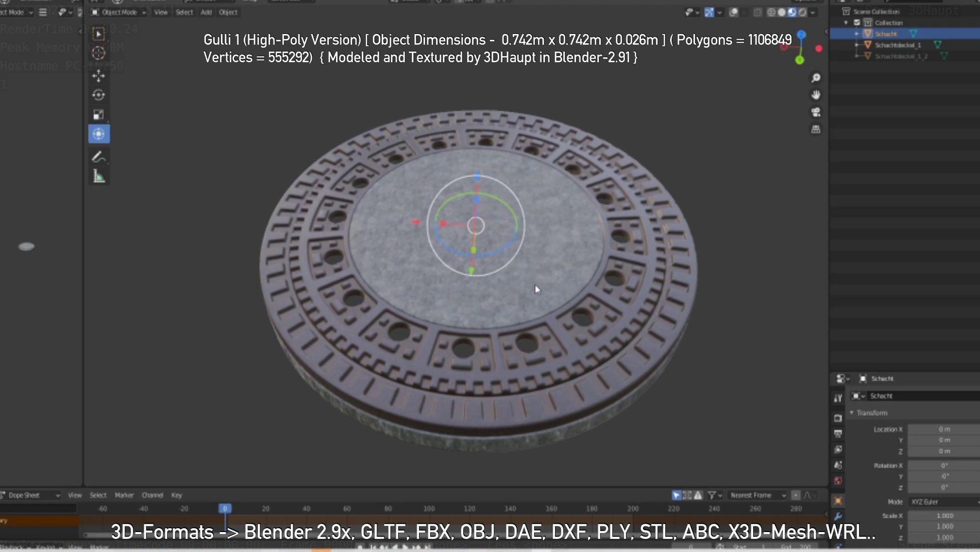This screenshot has width=980, height=552.
Task: Open the viewport Select menu
Action: [184, 12]
